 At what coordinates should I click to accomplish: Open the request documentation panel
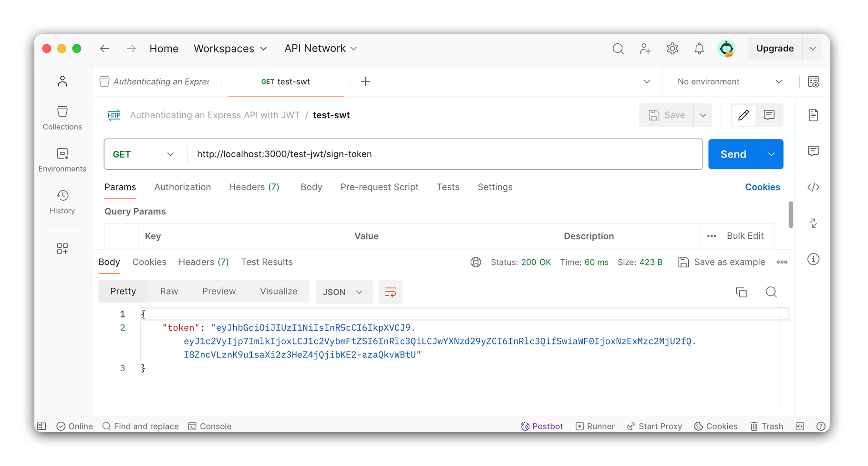tap(813, 115)
